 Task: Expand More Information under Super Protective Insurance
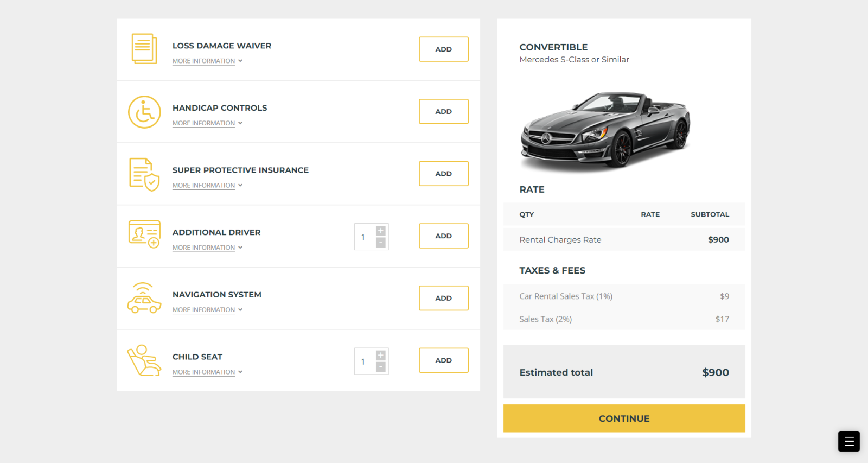pyautogui.click(x=207, y=186)
